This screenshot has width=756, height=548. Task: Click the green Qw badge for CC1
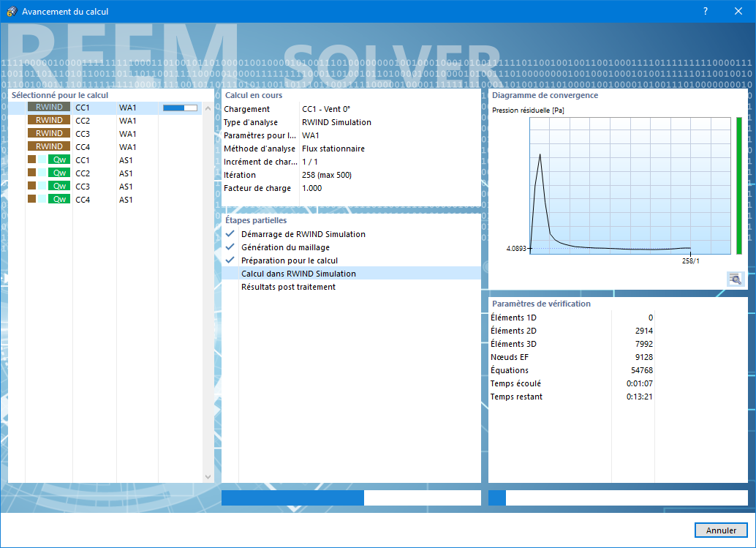pyautogui.click(x=59, y=159)
